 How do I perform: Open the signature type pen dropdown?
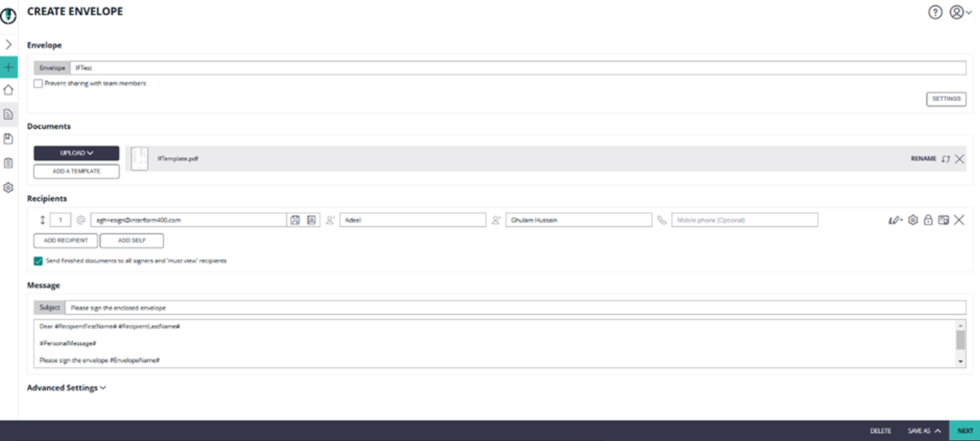click(x=895, y=220)
